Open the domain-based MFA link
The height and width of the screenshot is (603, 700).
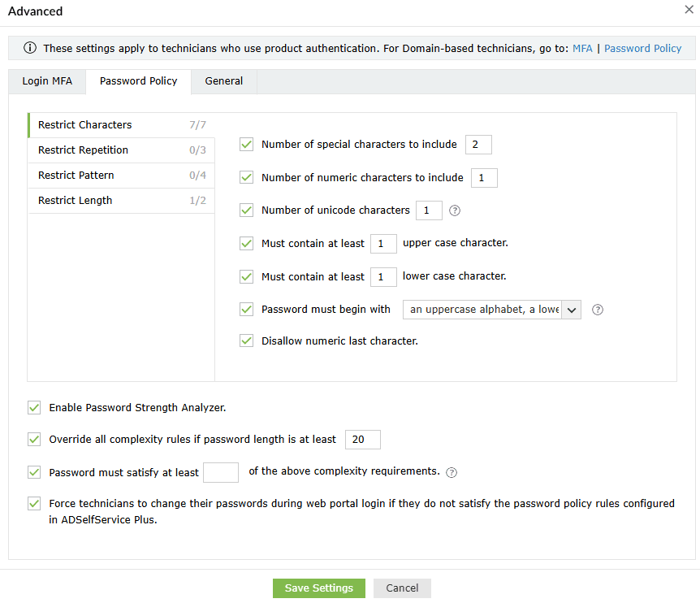pos(582,48)
